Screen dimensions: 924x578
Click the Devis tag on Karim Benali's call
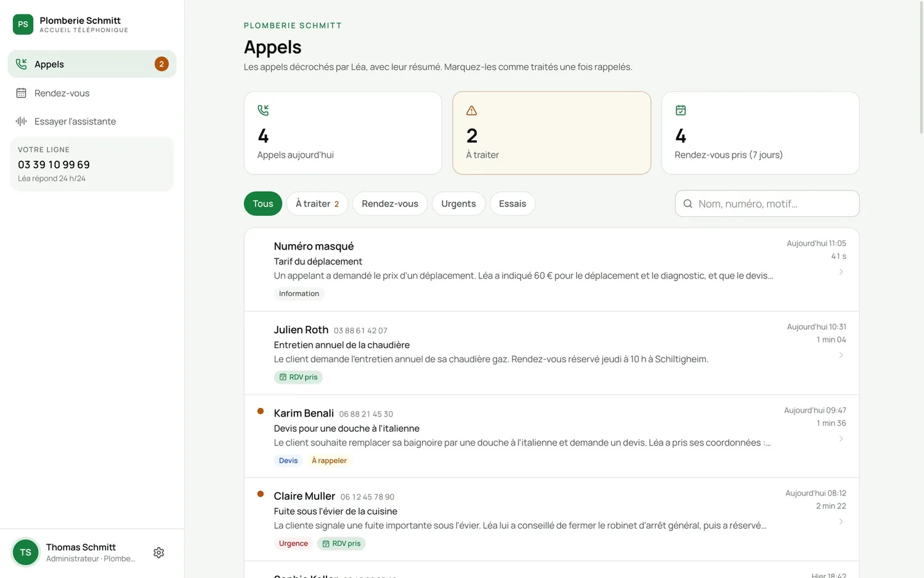click(x=288, y=460)
